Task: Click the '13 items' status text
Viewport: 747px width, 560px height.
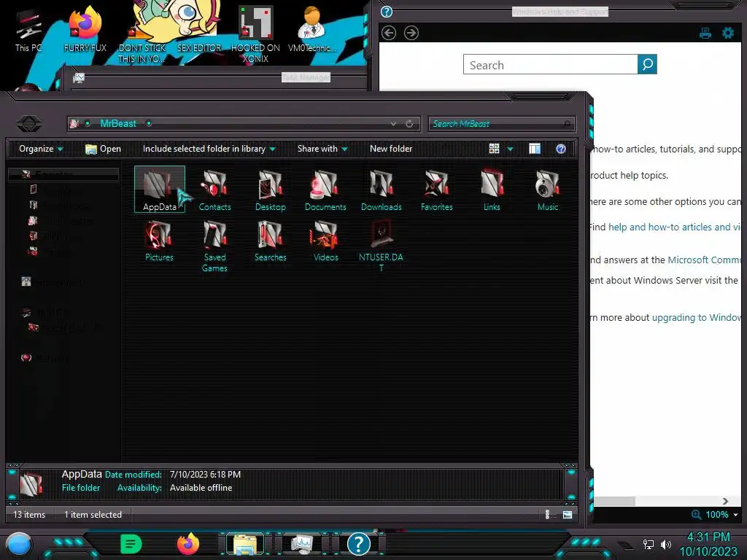Action: coord(29,515)
